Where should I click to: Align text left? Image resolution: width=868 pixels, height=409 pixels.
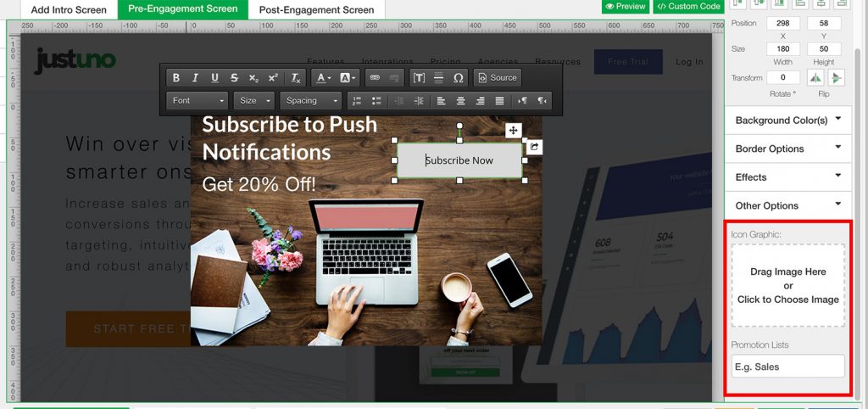pos(441,101)
